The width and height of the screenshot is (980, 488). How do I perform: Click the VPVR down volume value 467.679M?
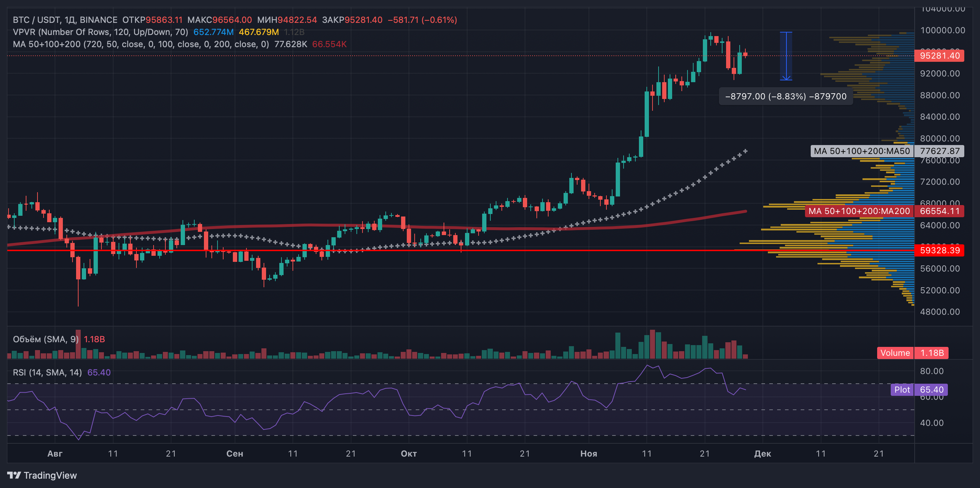pos(259,32)
